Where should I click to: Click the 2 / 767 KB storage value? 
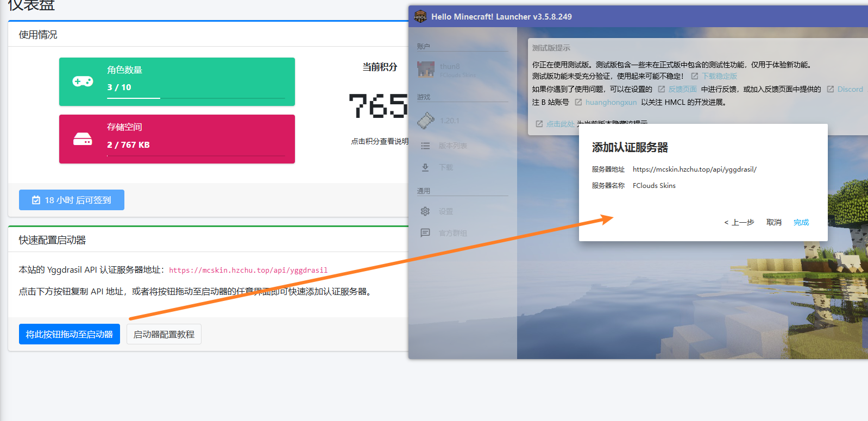point(128,144)
